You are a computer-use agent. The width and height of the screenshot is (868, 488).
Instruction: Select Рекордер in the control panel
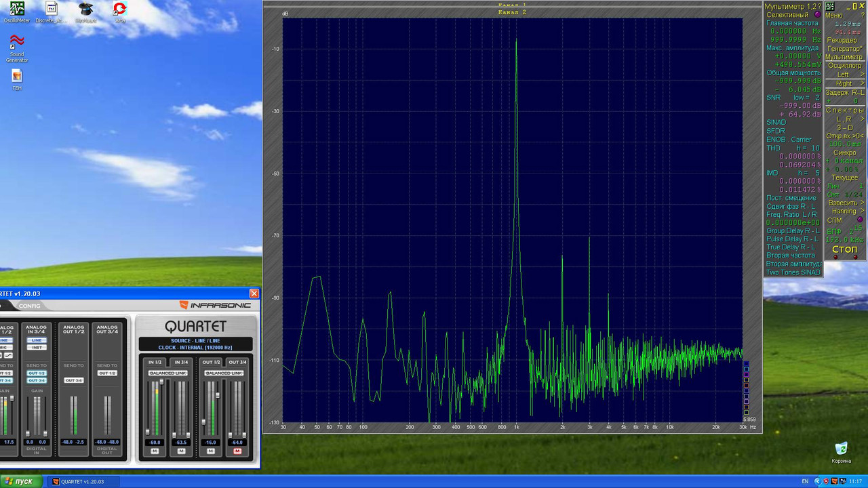point(842,40)
